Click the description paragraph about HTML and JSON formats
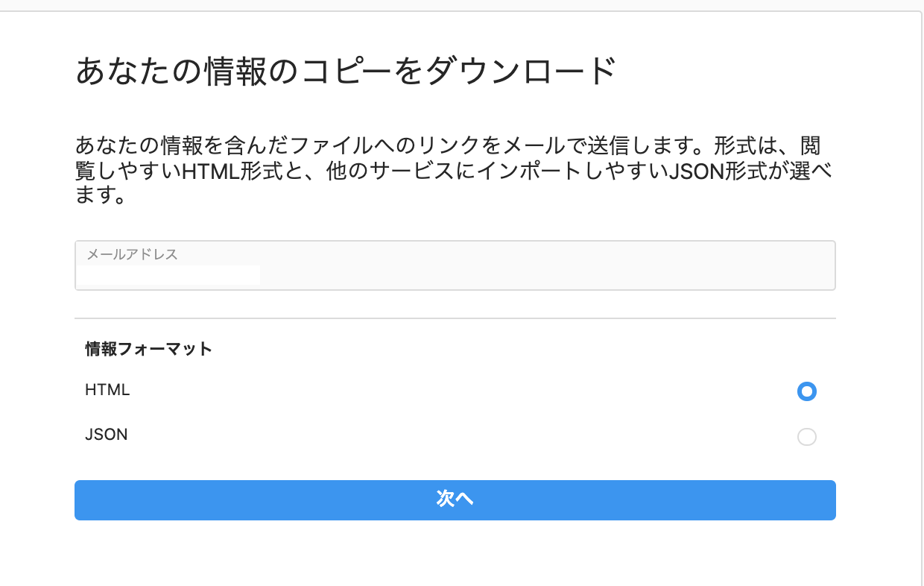924x586 pixels. point(455,171)
